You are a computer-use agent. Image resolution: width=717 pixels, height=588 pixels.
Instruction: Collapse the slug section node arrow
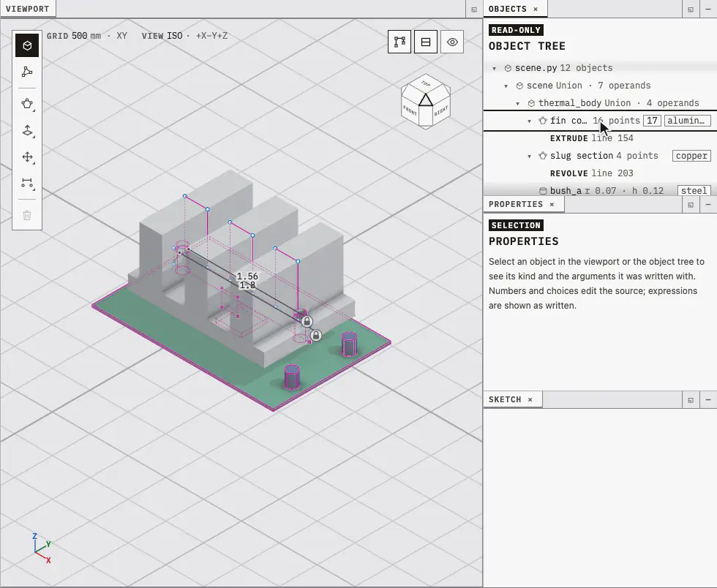tap(530, 156)
